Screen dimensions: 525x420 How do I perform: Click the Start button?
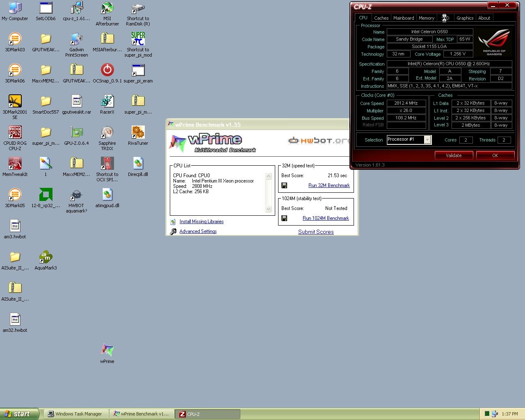[20, 414]
